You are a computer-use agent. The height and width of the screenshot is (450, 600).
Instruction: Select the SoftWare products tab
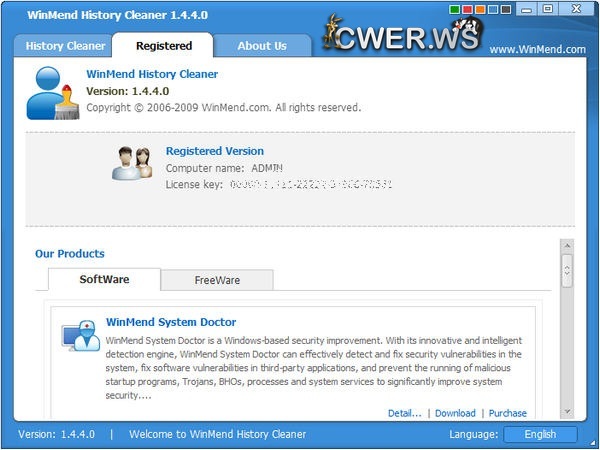click(104, 279)
